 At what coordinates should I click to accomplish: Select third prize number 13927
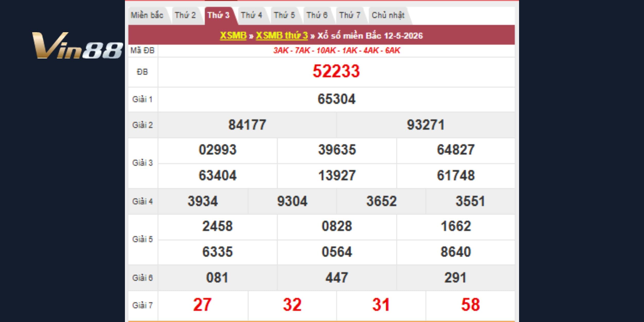(337, 176)
